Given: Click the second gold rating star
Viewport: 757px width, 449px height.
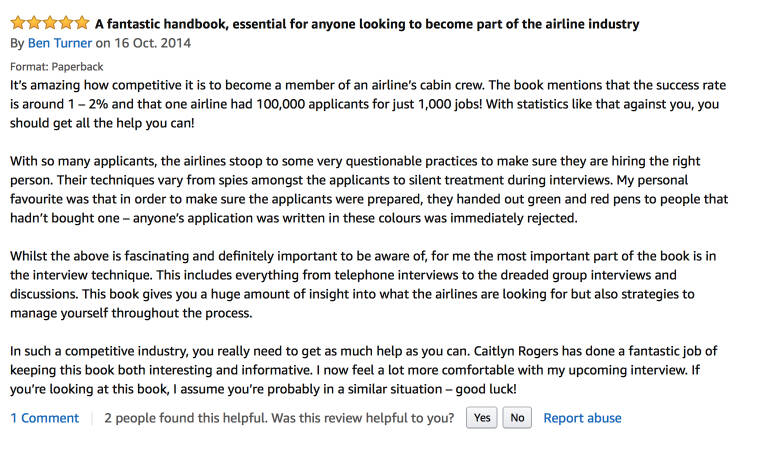Looking at the screenshot, I should [x=34, y=23].
